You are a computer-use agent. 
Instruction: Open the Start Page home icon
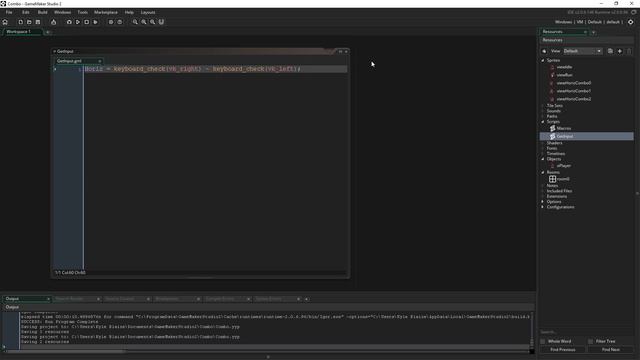pyautogui.click(x=5, y=22)
